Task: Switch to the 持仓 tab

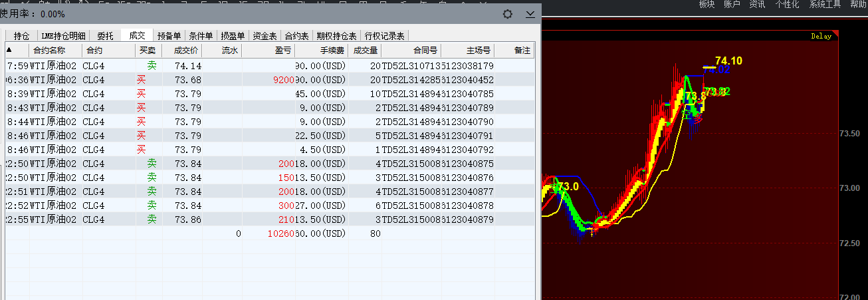Action: click(x=22, y=36)
